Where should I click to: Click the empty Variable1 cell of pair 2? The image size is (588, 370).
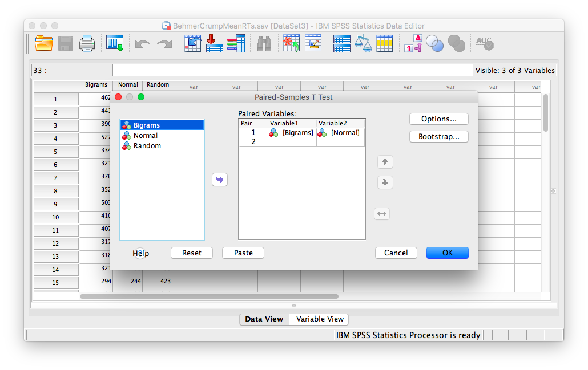click(292, 141)
